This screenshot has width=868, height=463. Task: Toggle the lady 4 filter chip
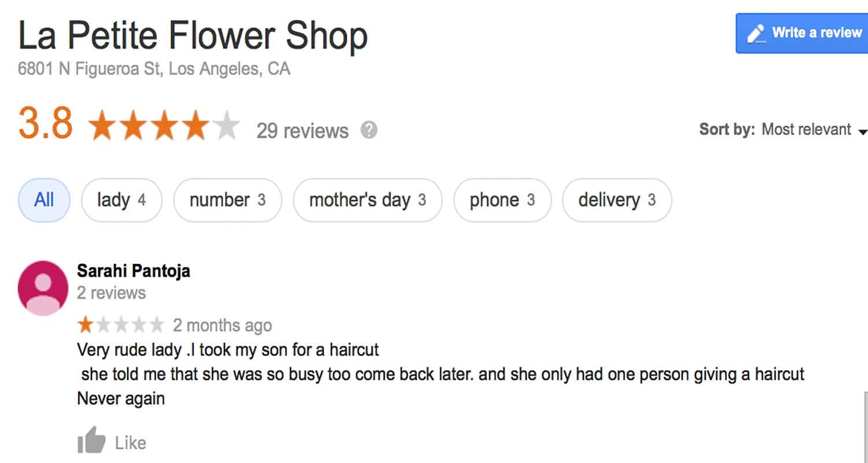coord(122,200)
